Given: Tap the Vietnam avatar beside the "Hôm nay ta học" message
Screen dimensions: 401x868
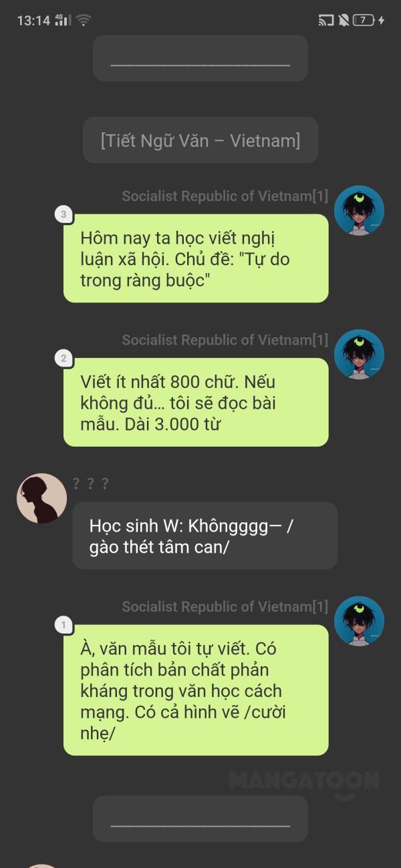Looking at the screenshot, I should coord(359,210).
